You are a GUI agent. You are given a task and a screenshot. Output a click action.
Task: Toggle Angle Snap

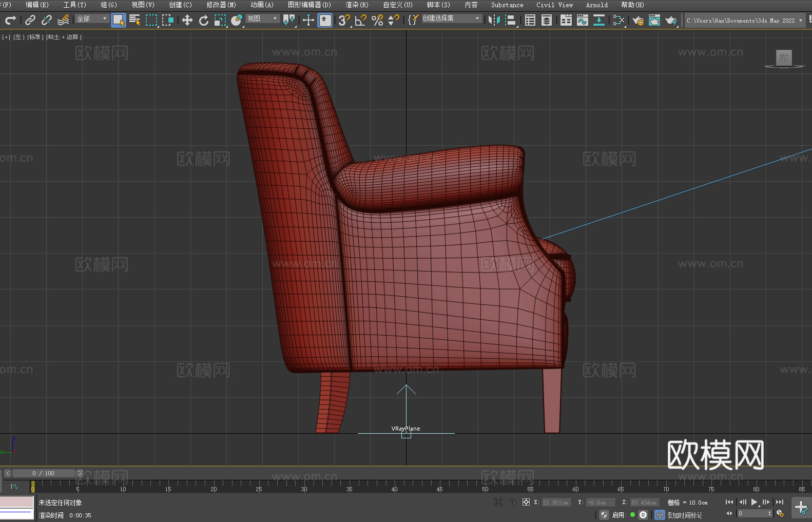[x=361, y=20]
